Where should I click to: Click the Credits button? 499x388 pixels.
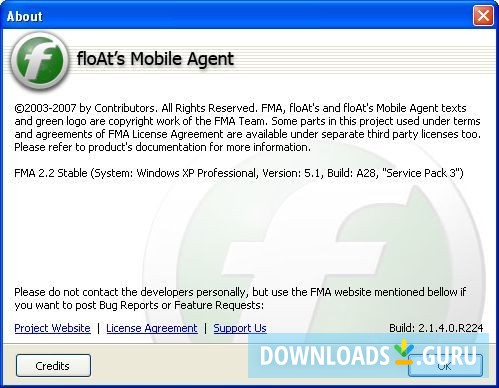[53, 366]
